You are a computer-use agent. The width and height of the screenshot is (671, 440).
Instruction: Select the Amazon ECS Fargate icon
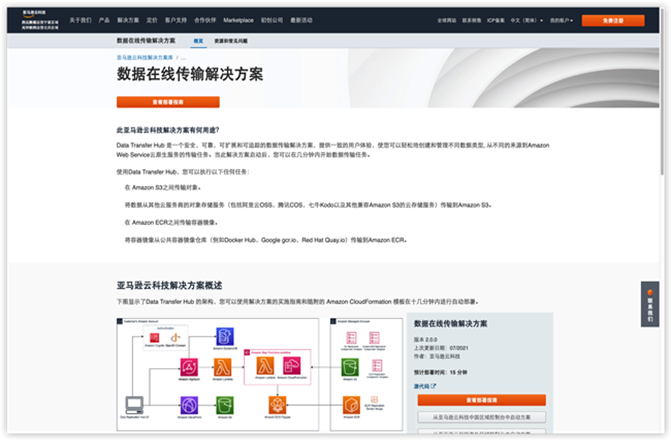277,405
